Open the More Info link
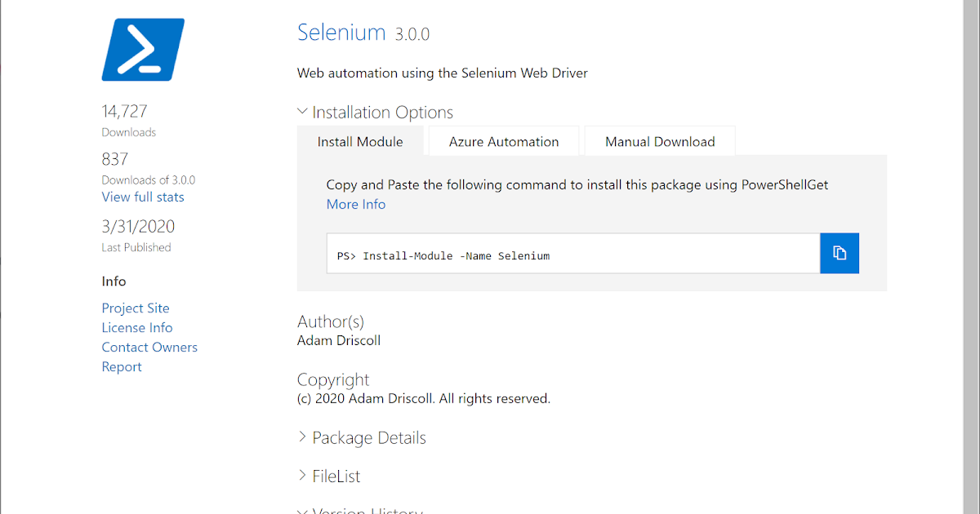 point(356,205)
